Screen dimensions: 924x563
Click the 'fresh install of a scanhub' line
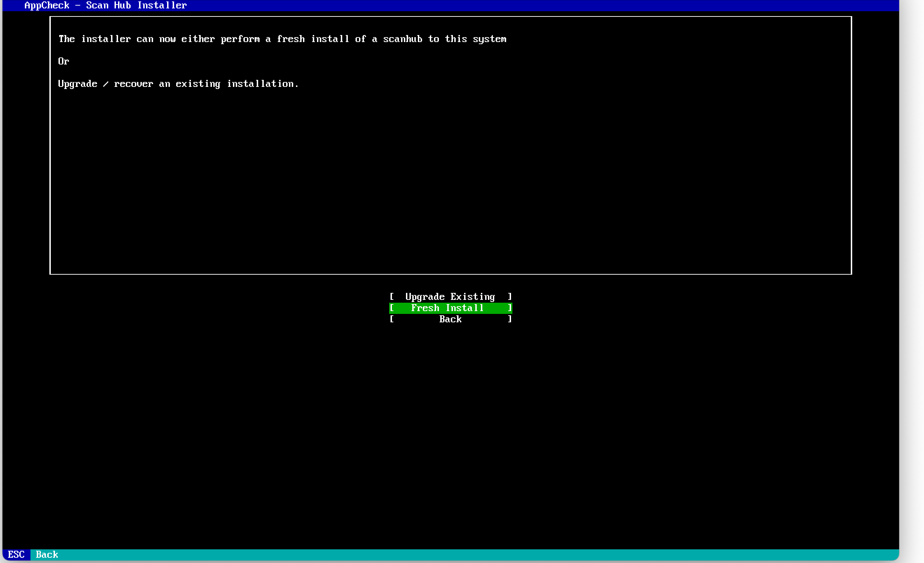282,39
